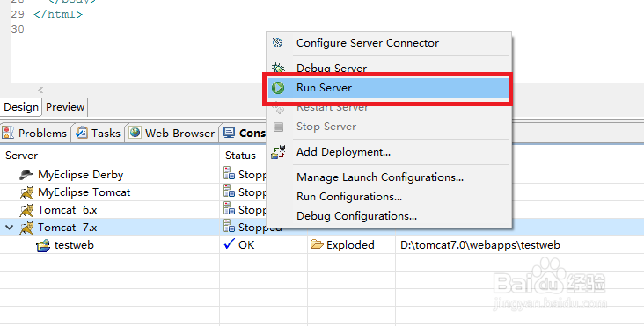Image resolution: width=644 pixels, height=326 pixels.
Task: Click the MyEclipse Derby hat icon
Action: coord(26,175)
